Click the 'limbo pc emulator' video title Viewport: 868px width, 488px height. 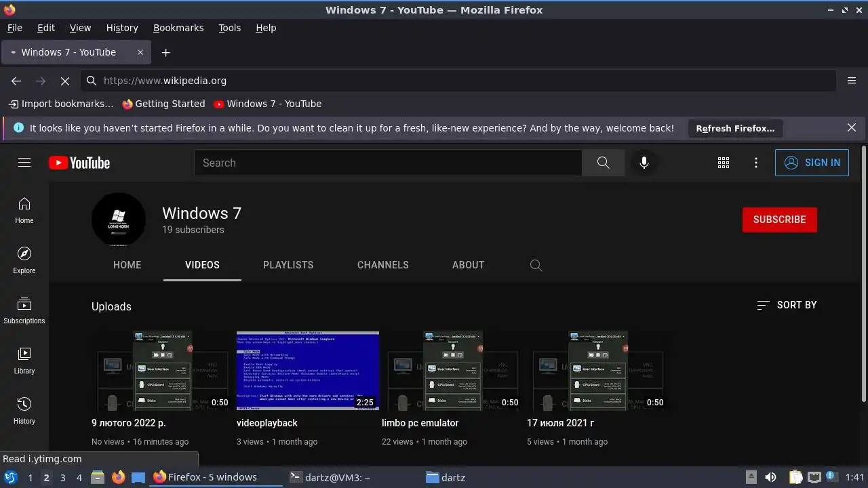tap(420, 423)
